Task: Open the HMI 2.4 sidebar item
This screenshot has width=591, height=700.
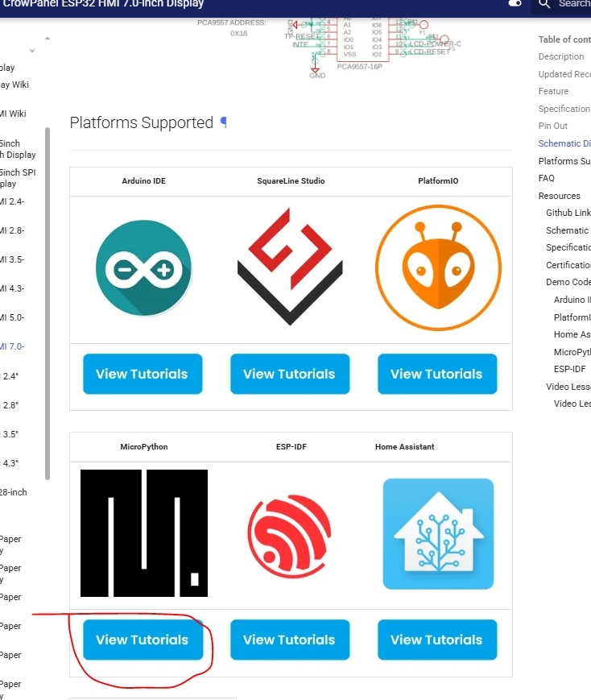Action: coord(12,201)
